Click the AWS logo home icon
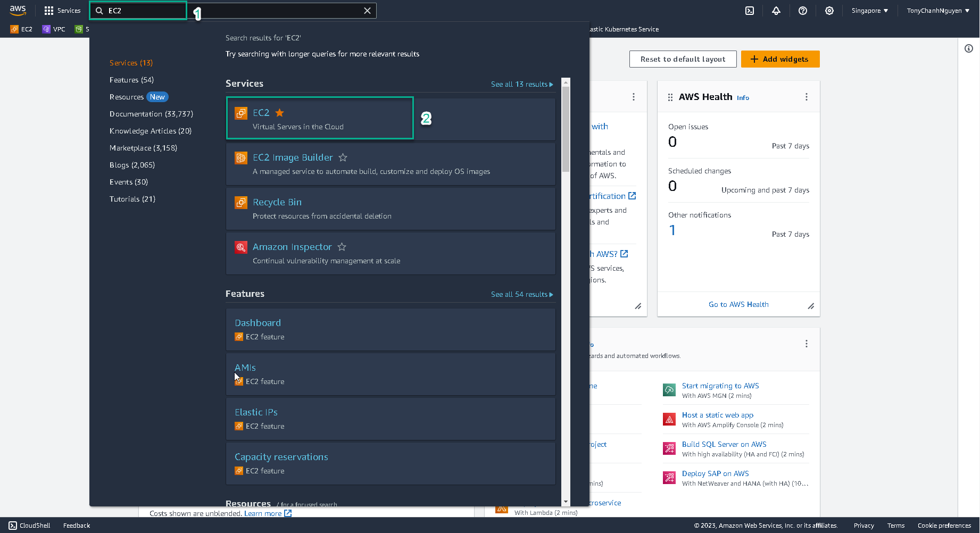 point(18,11)
